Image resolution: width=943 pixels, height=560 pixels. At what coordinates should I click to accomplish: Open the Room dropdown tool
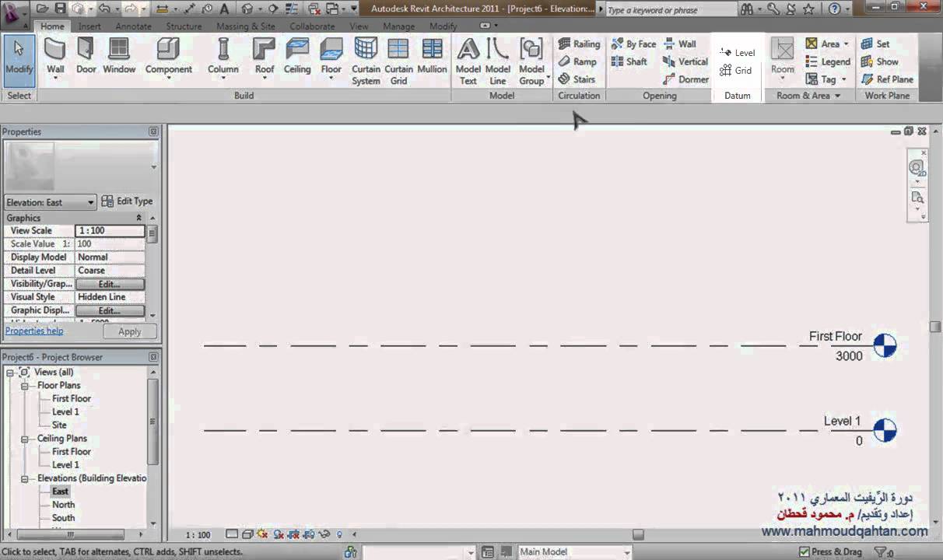click(783, 59)
